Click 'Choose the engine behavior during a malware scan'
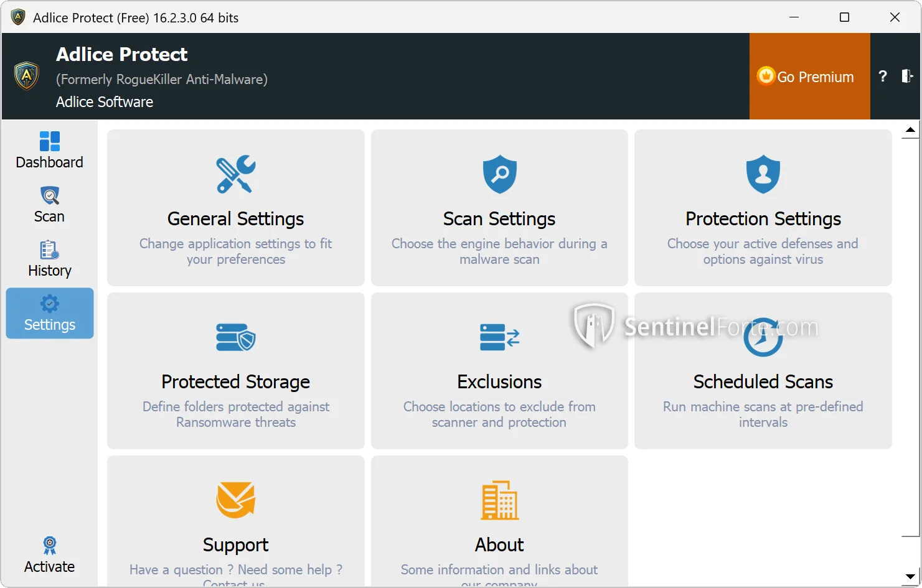The image size is (922, 588). (x=499, y=252)
